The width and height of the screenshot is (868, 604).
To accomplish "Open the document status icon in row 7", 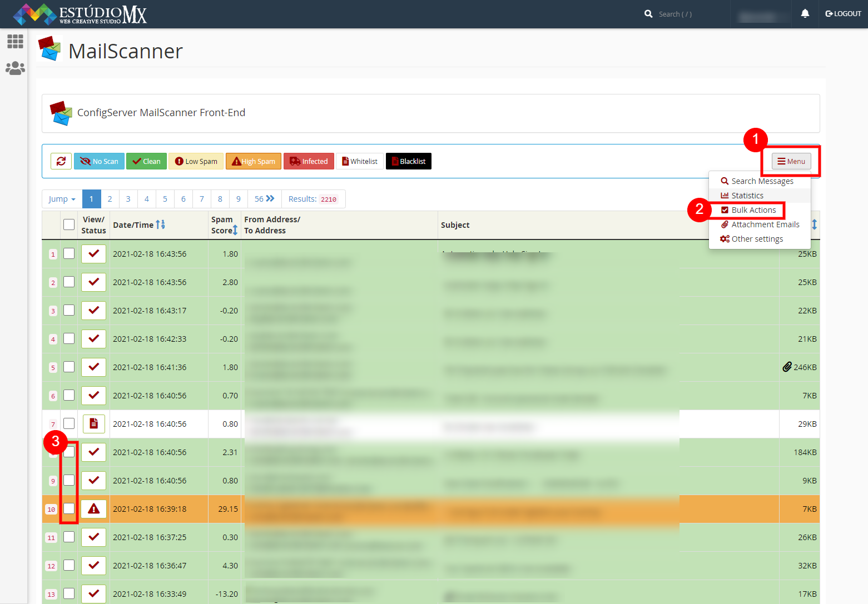I will pyautogui.click(x=93, y=424).
